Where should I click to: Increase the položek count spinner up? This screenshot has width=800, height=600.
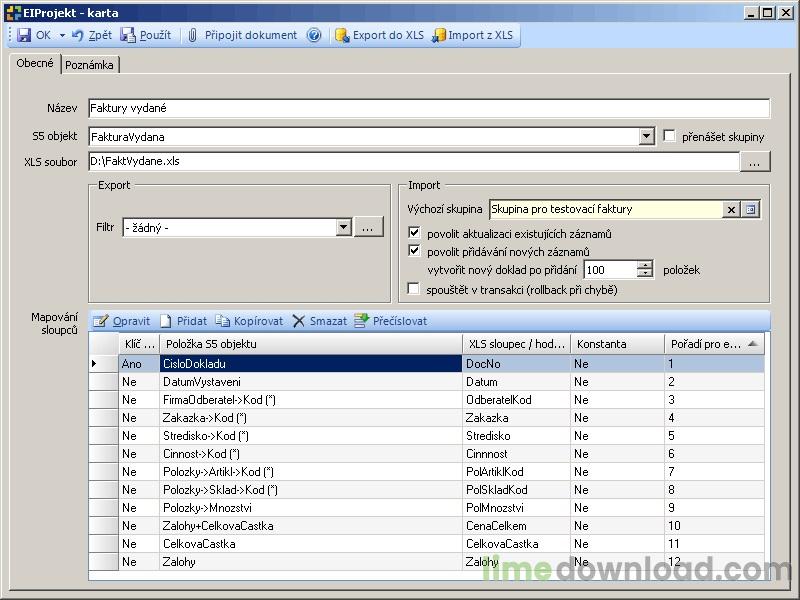(x=645, y=265)
